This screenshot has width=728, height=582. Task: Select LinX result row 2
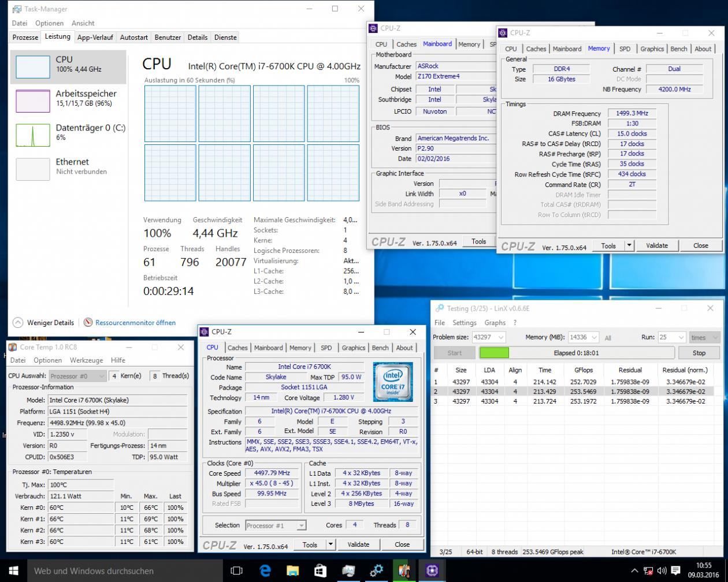(x=574, y=391)
